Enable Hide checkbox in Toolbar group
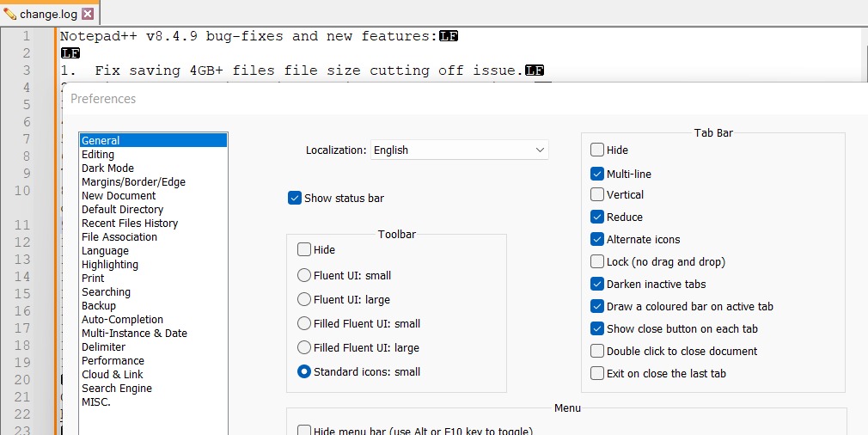The width and height of the screenshot is (868, 435). coord(304,250)
